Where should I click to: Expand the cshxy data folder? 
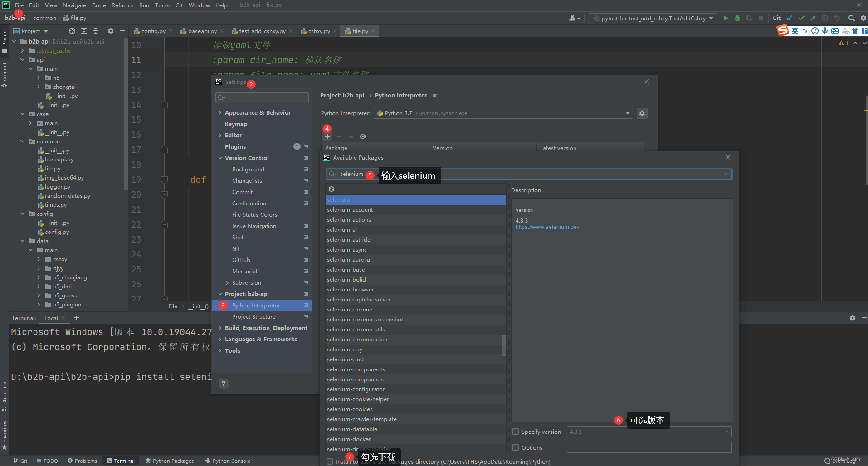(39, 259)
